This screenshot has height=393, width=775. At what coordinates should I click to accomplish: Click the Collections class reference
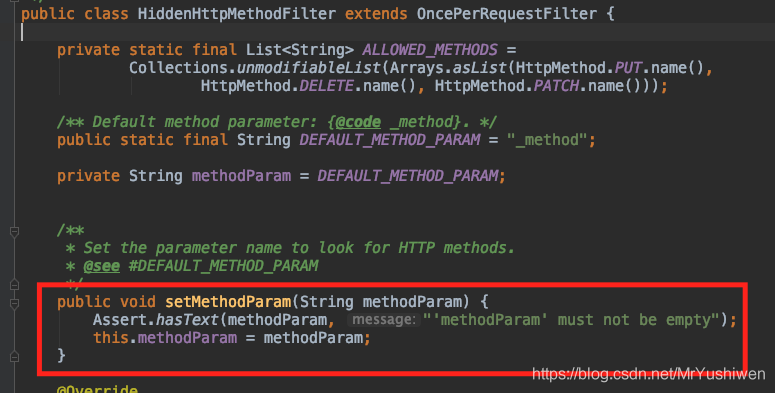coord(178,68)
